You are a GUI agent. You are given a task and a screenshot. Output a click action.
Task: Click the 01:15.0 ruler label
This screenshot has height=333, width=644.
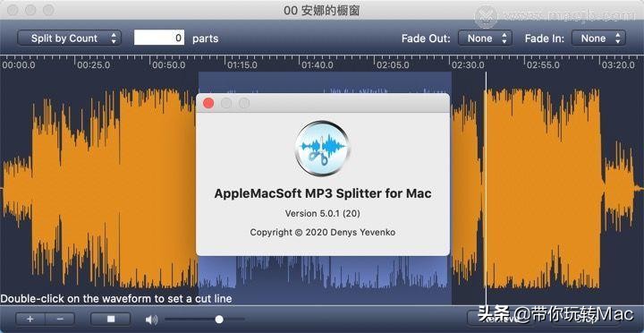[x=243, y=65]
